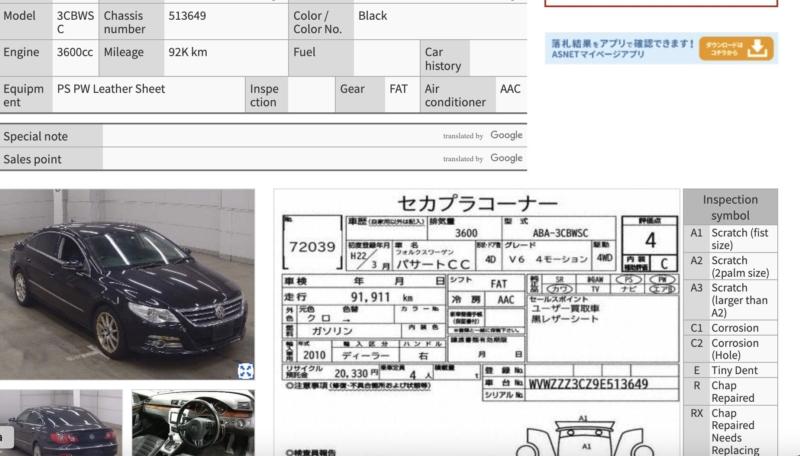The width and height of the screenshot is (800, 456).
Task: Click the Google logo in Sales point row
Action: point(506,158)
